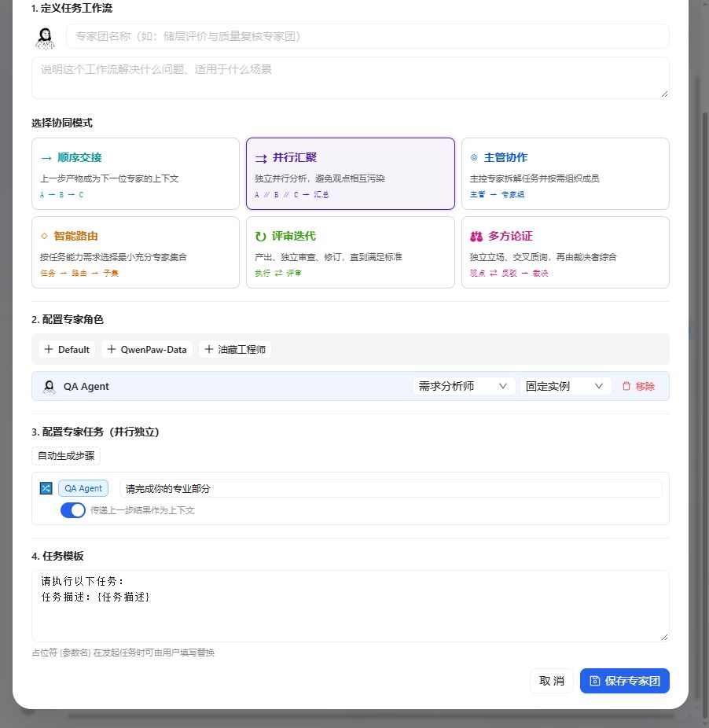Screen dimensions: 709x728
Task: Click the expert team avatar icon
Action: tap(45, 38)
